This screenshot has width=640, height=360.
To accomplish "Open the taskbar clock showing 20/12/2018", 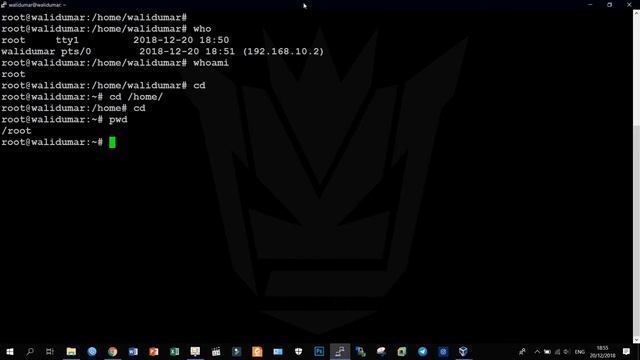I will pyautogui.click(x=602, y=351).
